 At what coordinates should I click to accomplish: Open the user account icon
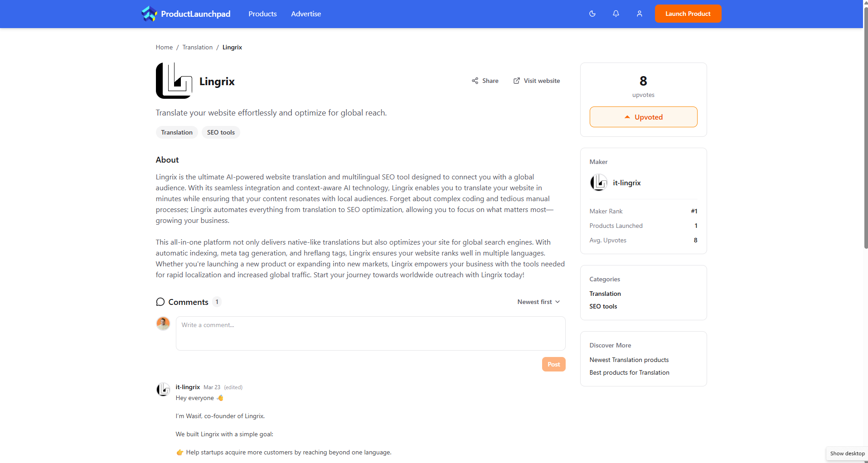639,14
